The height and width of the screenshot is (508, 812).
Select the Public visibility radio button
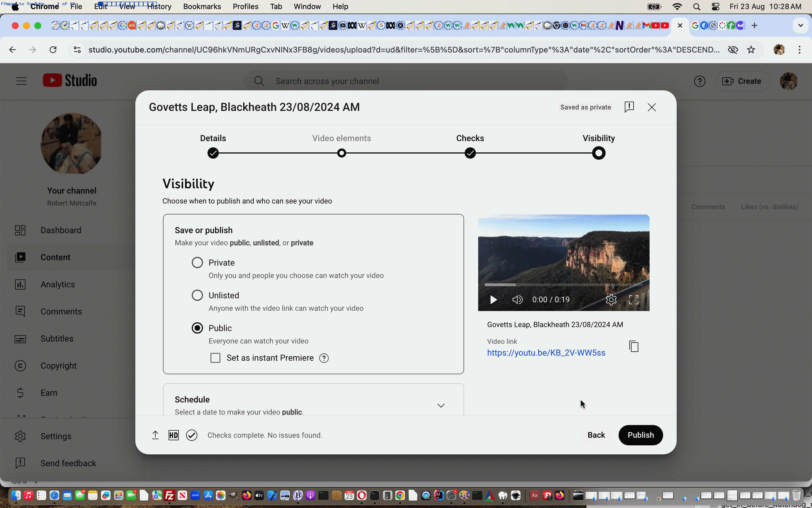coord(197,328)
